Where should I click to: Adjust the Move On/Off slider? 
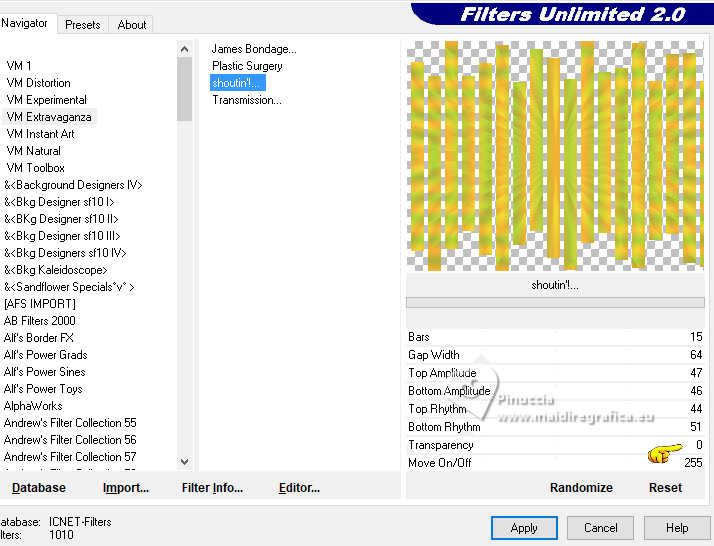pyautogui.click(x=555, y=463)
